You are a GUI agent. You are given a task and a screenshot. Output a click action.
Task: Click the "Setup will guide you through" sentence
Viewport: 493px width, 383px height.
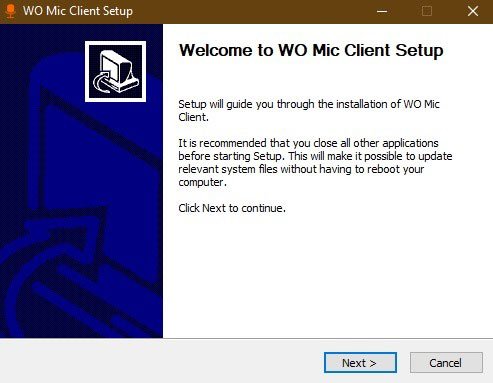tap(309, 111)
